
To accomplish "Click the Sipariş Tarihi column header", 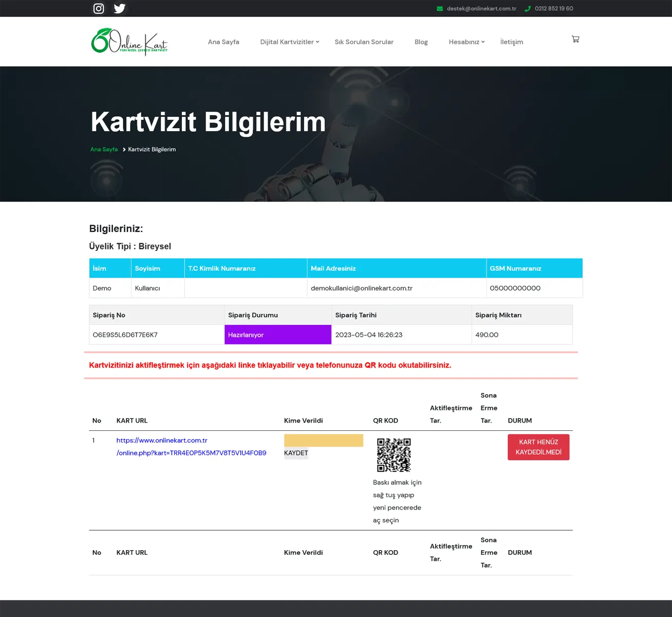I will (x=402, y=315).
